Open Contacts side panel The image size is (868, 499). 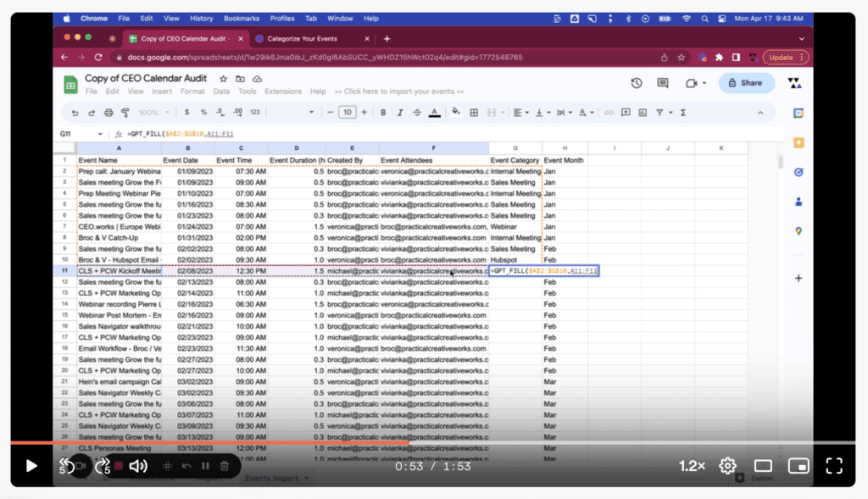click(x=798, y=202)
